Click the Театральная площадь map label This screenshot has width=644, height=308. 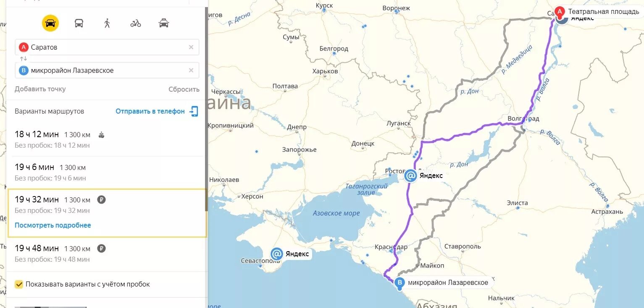pos(604,11)
